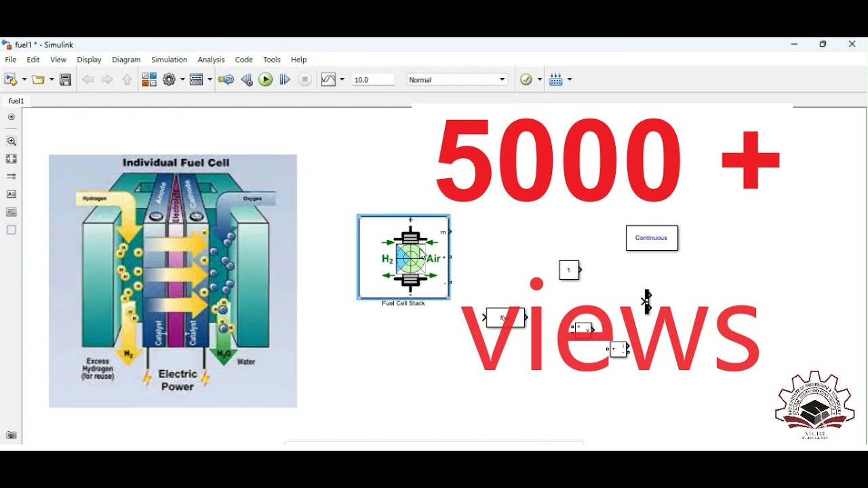Minimize the Simulink window

(794, 45)
